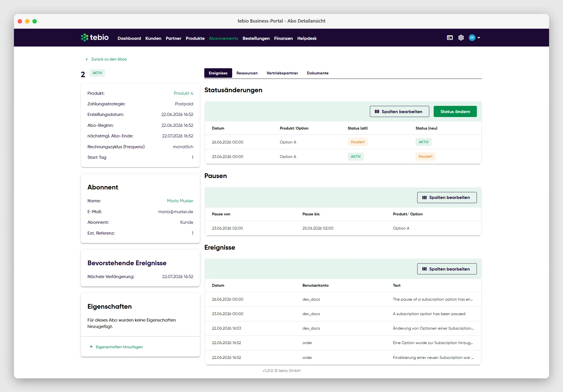Open the Produkt 4 link
The height and width of the screenshot is (392, 563).
[x=183, y=93]
